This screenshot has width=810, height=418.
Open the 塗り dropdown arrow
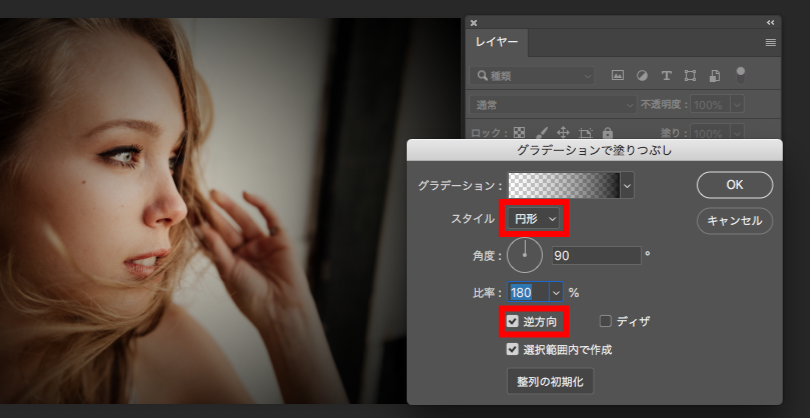[x=737, y=132]
